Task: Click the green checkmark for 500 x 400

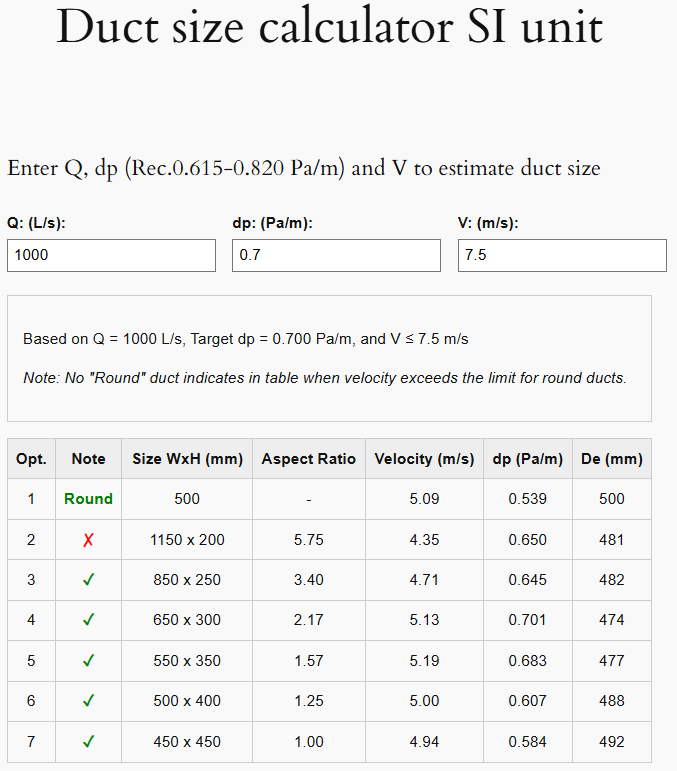Action: [88, 701]
